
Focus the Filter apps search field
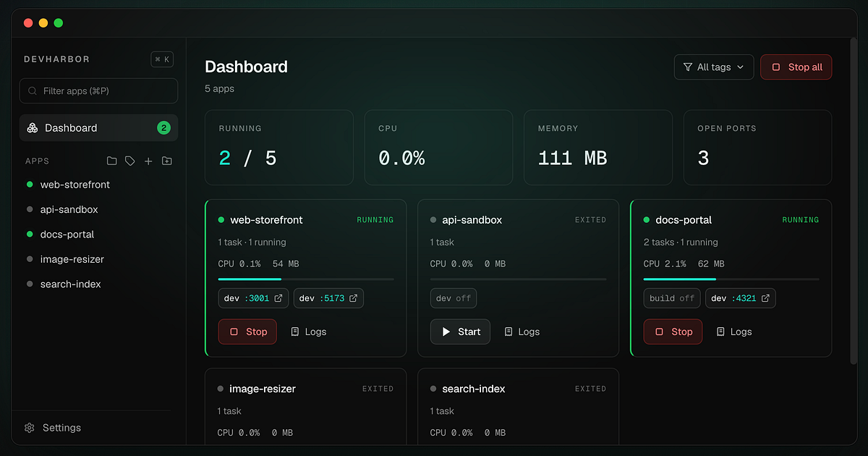98,91
